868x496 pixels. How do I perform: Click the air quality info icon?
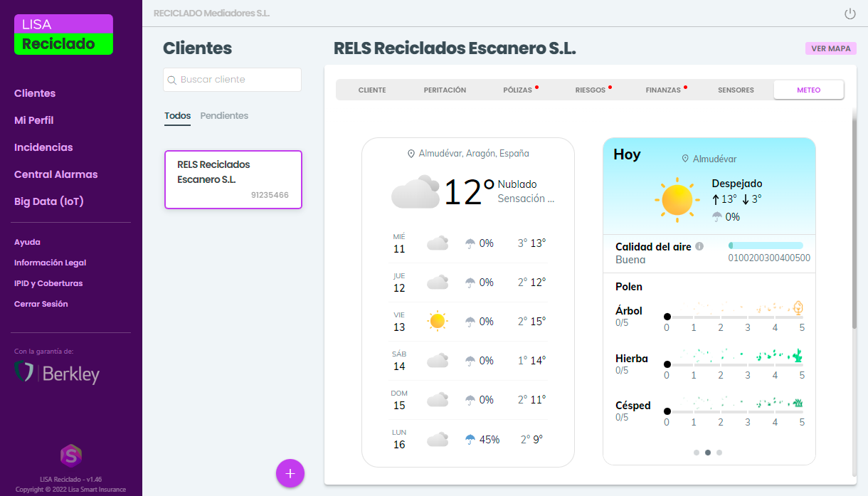(699, 246)
